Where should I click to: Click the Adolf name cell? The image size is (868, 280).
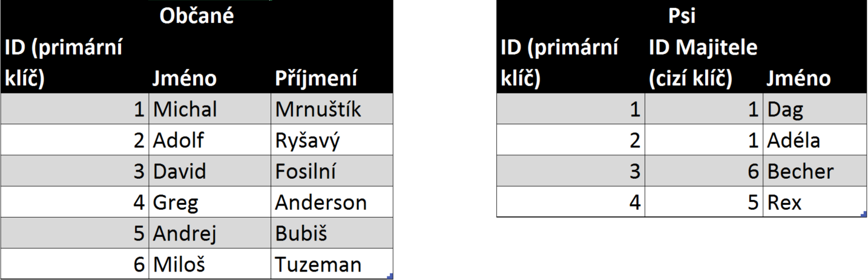[179, 141]
